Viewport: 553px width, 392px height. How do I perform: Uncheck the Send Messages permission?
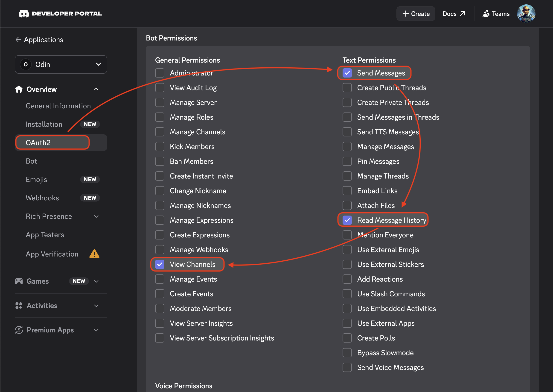(347, 73)
